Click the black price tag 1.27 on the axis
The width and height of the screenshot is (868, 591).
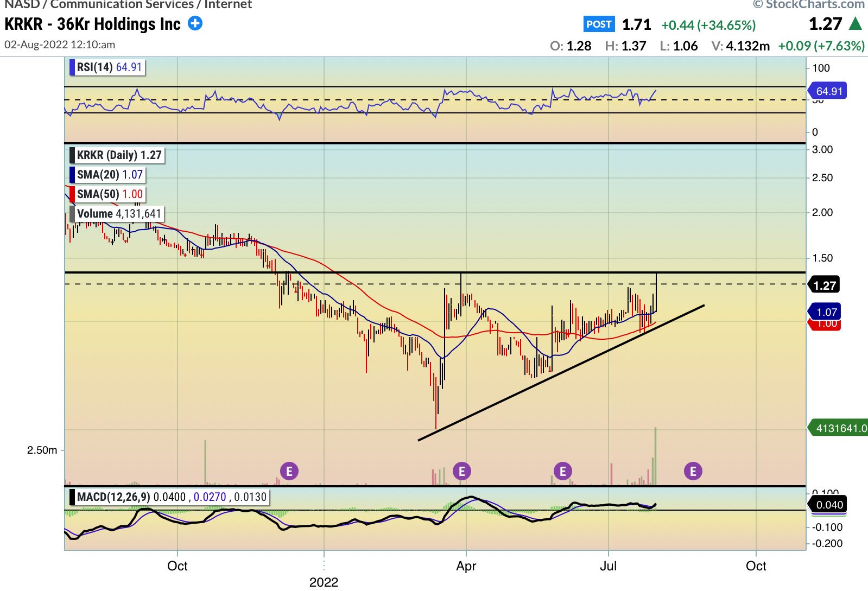pyautogui.click(x=824, y=285)
